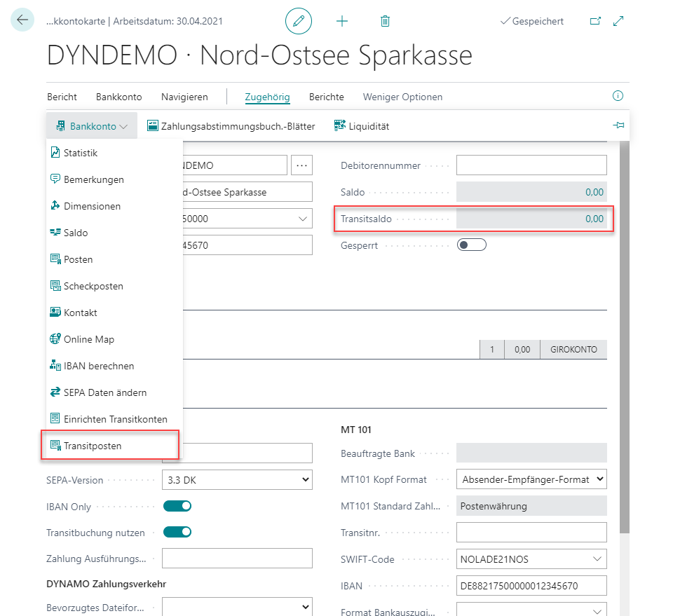Open Zahlungsabstimmungsbuch.-Blätter action

click(x=231, y=126)
